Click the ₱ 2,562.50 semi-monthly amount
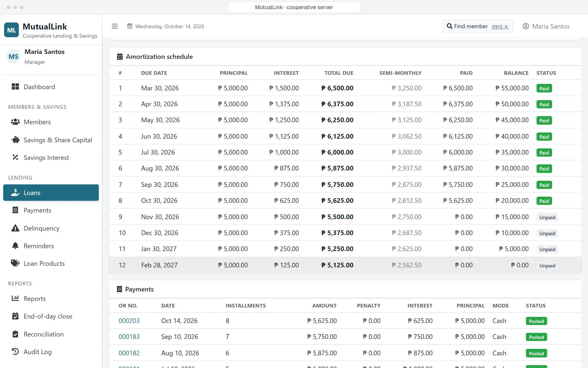Image resolution: width=588 pixels, height=368 pixels. pyautogui.click(x=407, y=265)
